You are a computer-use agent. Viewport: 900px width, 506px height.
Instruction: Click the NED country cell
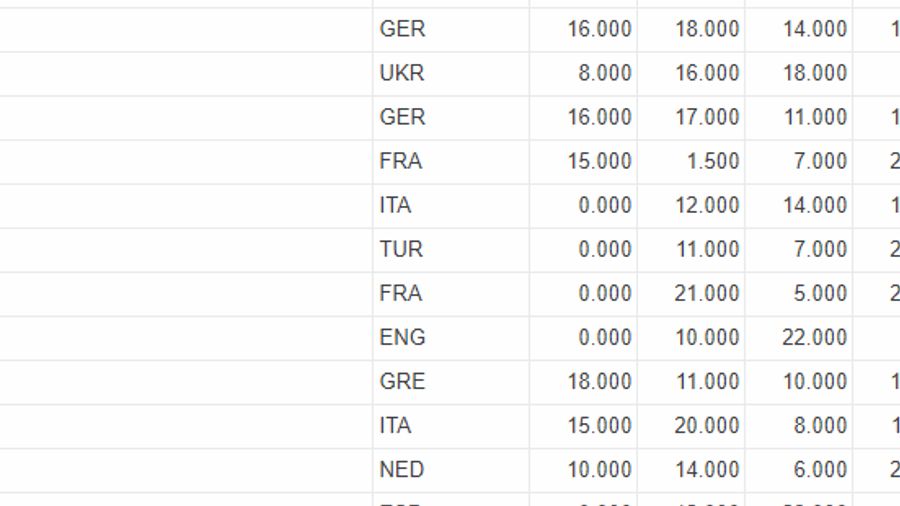(x=451, y=470)
